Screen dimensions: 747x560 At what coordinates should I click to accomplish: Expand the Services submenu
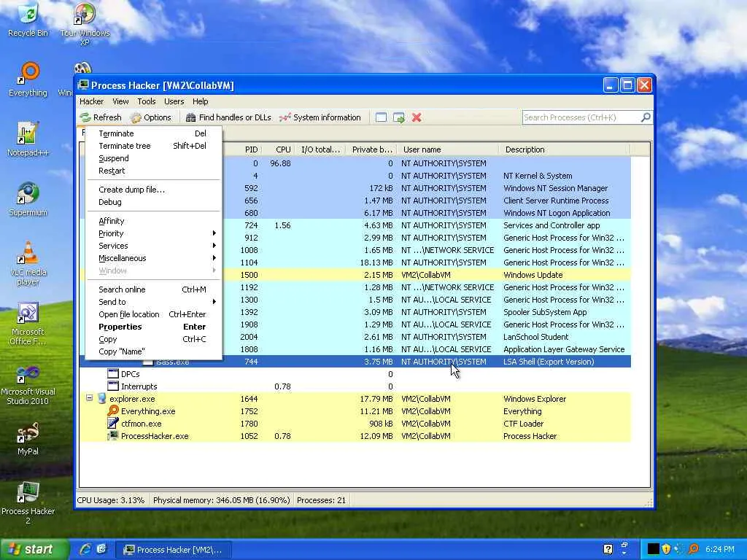coord(153,246)
